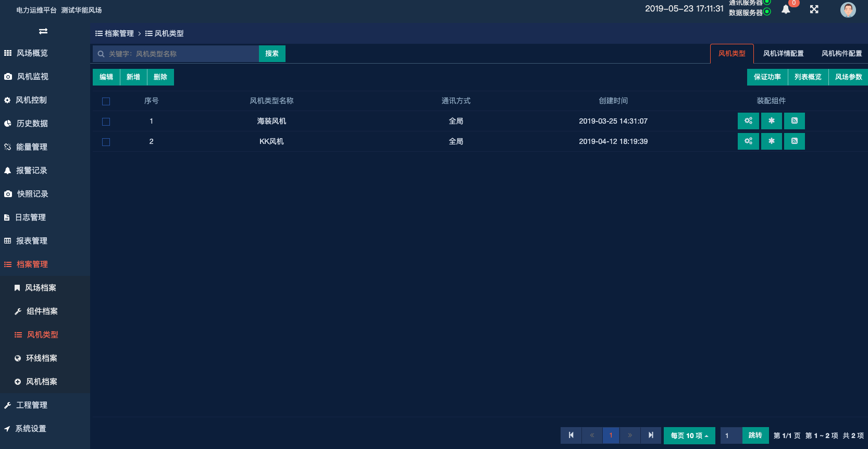Open the 风机构件配置 tab
The height and width of the screenshot is (449, 868).
click(x=841, y=54)
